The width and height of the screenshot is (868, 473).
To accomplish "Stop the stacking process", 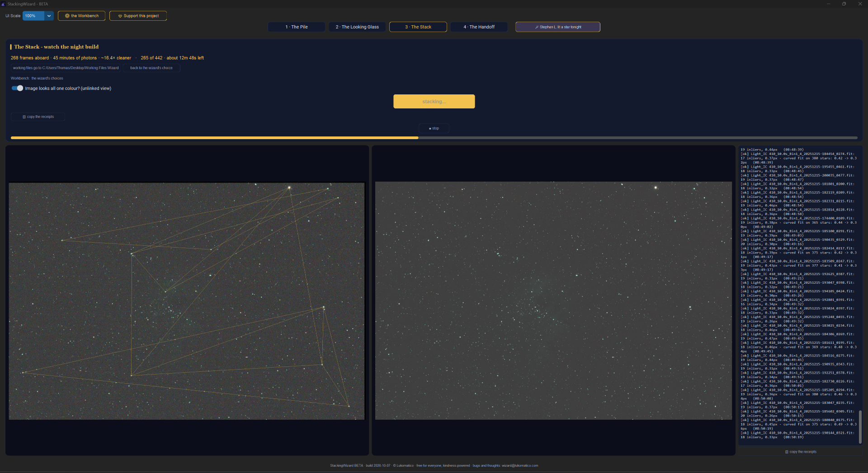I will (x=434, y=128).
